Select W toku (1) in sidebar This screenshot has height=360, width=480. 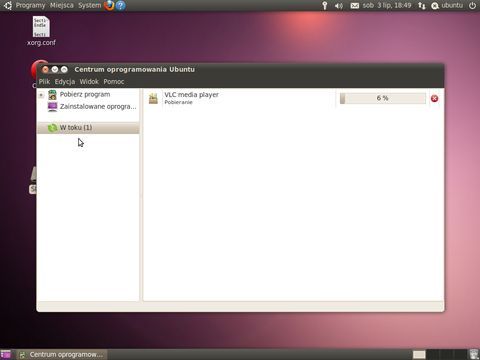(x=88, y=128)
